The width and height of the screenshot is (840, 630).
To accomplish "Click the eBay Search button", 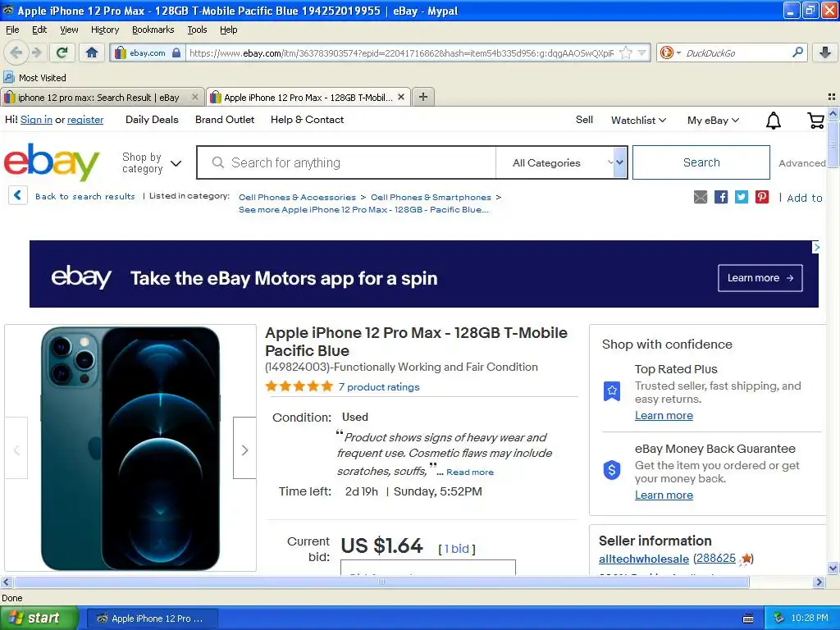I will coord(701,162).
